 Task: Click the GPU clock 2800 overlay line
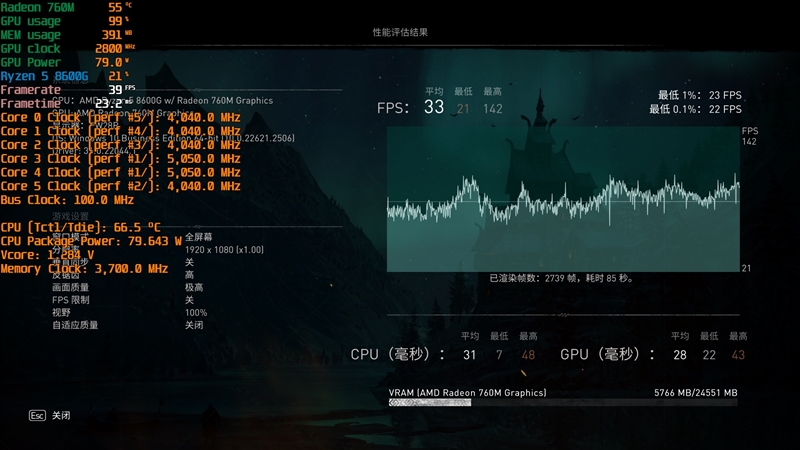point(68,48)
